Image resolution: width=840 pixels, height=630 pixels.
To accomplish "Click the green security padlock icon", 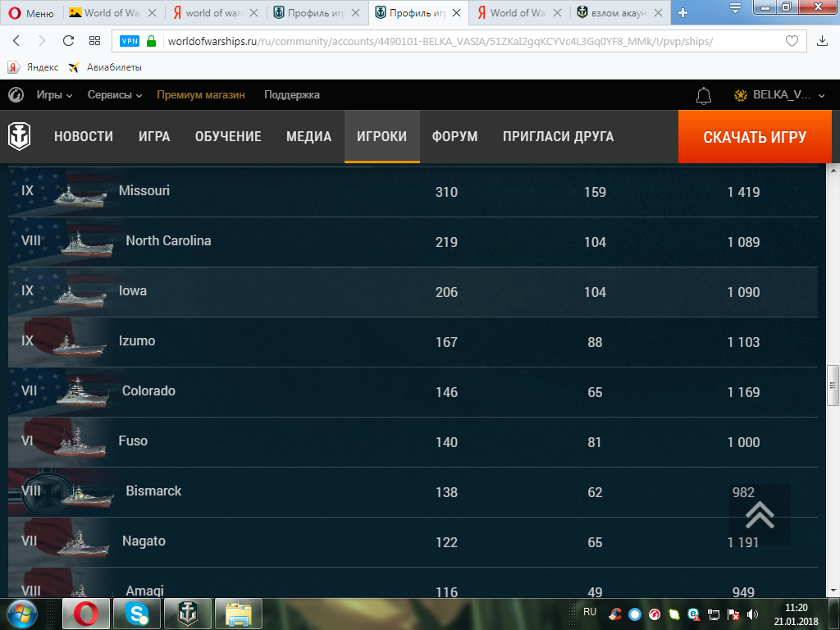I will point(152,41).
